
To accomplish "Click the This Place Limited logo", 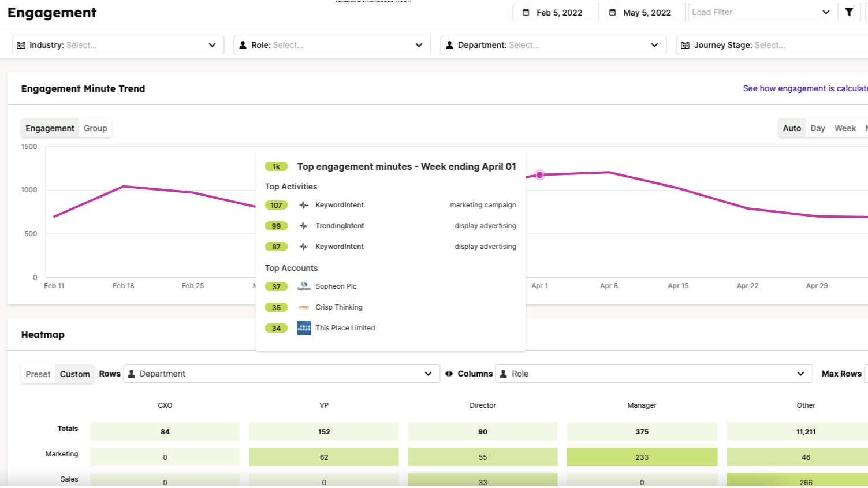I will (x=304, y=328).
